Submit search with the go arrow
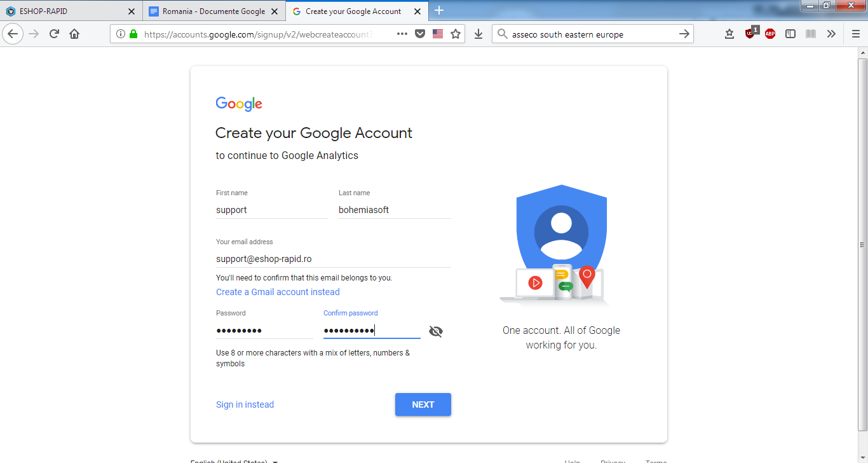The width and height of the screenshot is (868, 463). (x=684, y=34)
